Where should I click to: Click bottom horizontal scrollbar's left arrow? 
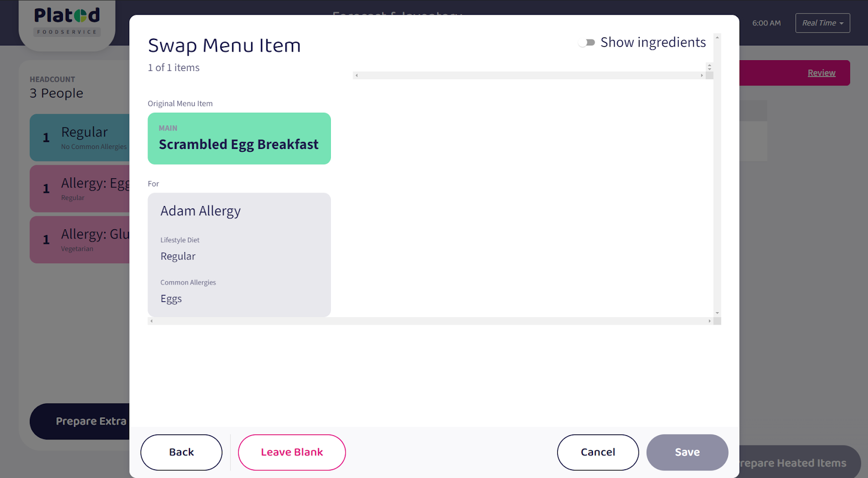151,321
